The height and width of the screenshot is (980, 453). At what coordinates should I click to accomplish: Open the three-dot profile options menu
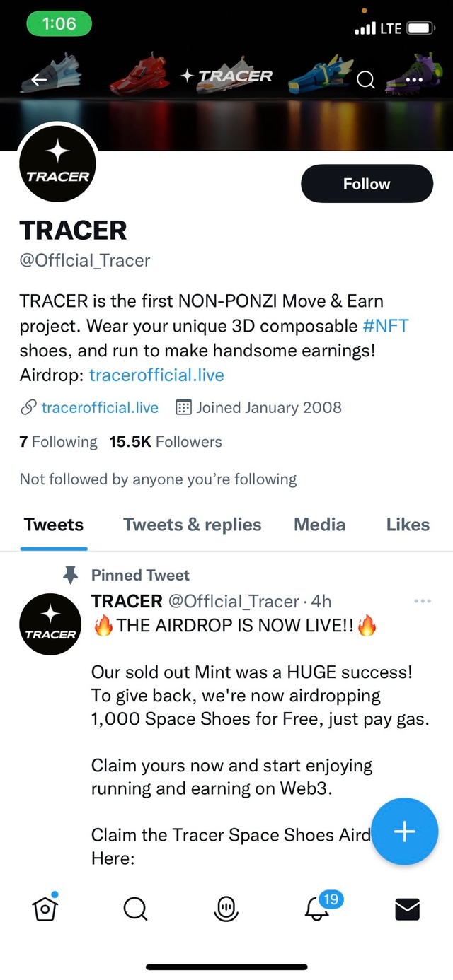[x=415, y=80]
